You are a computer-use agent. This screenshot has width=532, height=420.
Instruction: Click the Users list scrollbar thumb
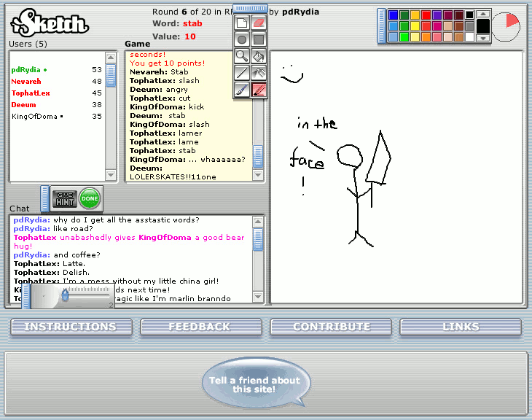pos(111,75)
